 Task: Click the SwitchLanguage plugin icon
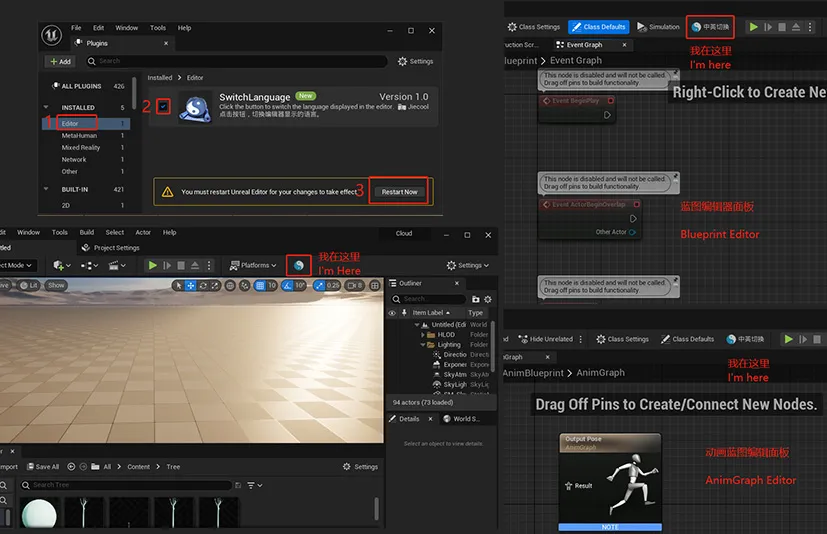coord(196,108)
